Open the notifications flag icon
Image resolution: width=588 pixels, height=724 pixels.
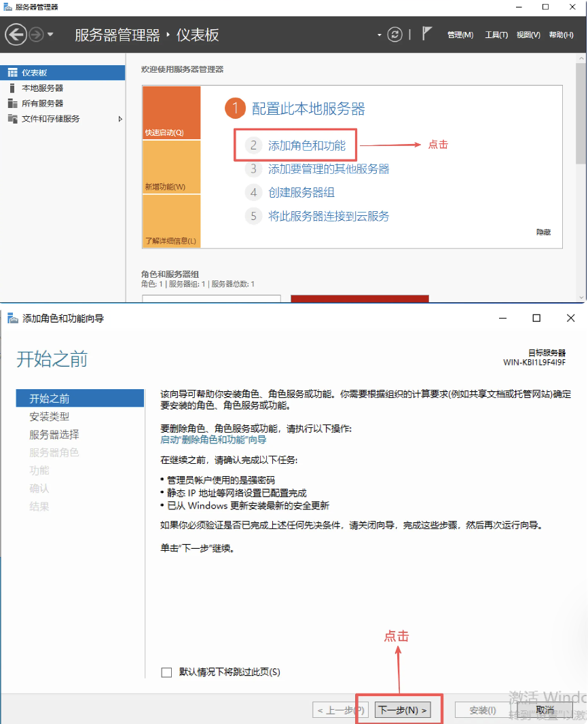(427, 33)
